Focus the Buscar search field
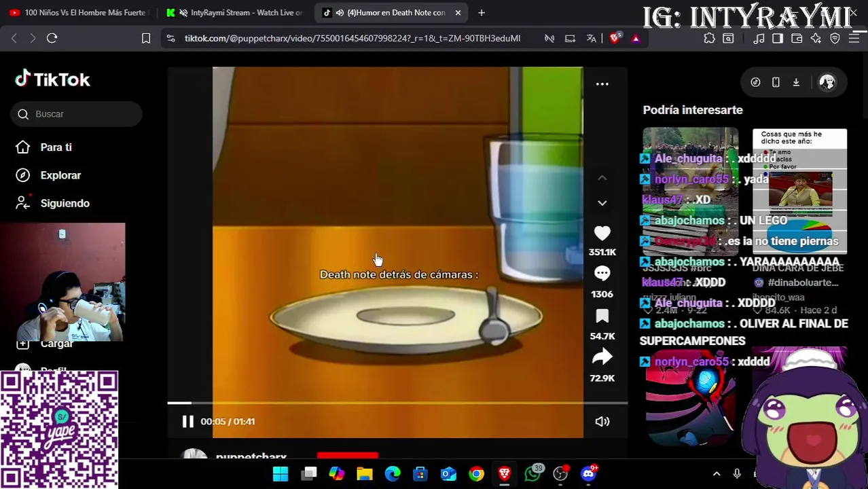Image resolution: width=868 pixels, height=489 pixels. (x=76, y=114)
